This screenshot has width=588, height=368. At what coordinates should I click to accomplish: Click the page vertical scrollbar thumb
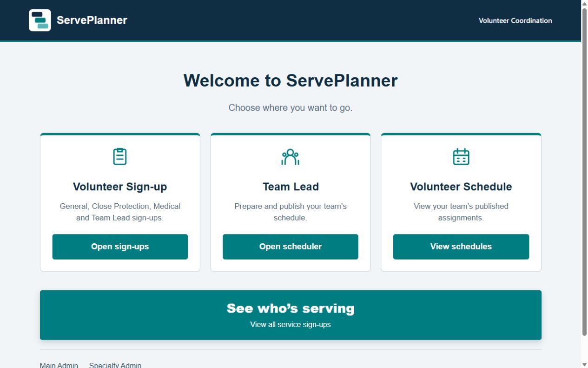(584, 171)
